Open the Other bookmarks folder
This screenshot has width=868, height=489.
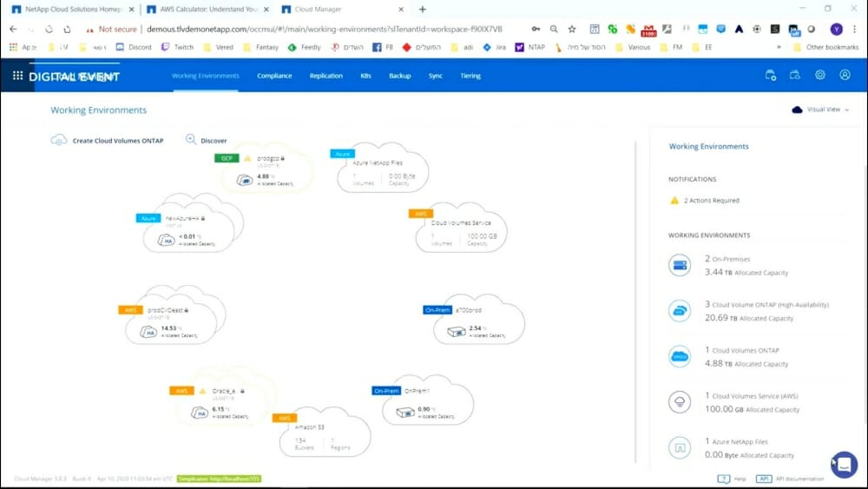click(x=825, y=47)
